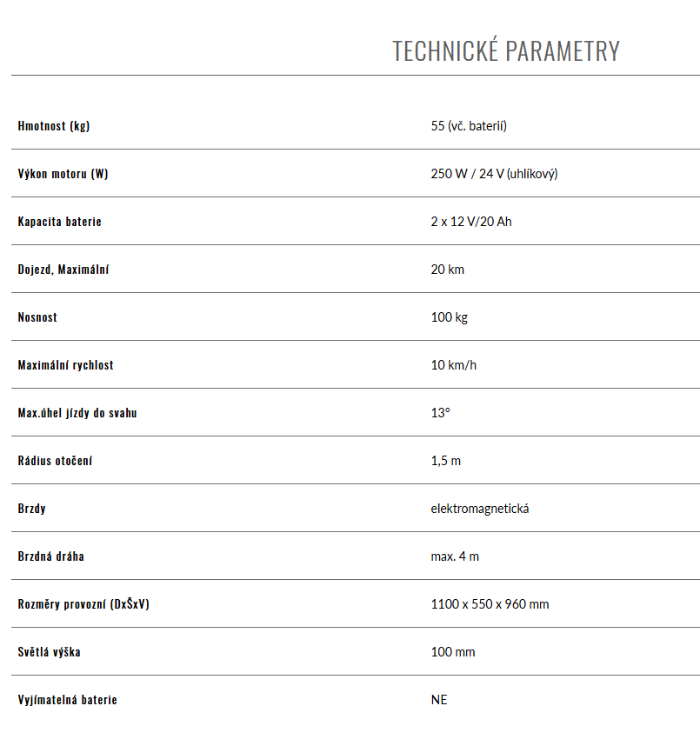Click the 20 km range value
The width and height of the screenshot is (700, 746).
coord(447,270)
